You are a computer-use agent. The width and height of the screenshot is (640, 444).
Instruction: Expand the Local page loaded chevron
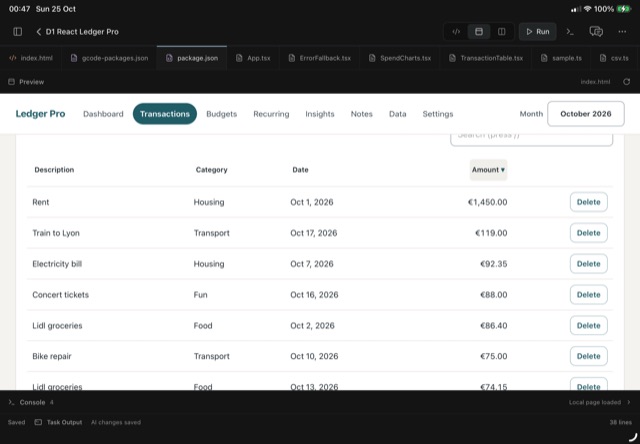(x=629, y=402)
